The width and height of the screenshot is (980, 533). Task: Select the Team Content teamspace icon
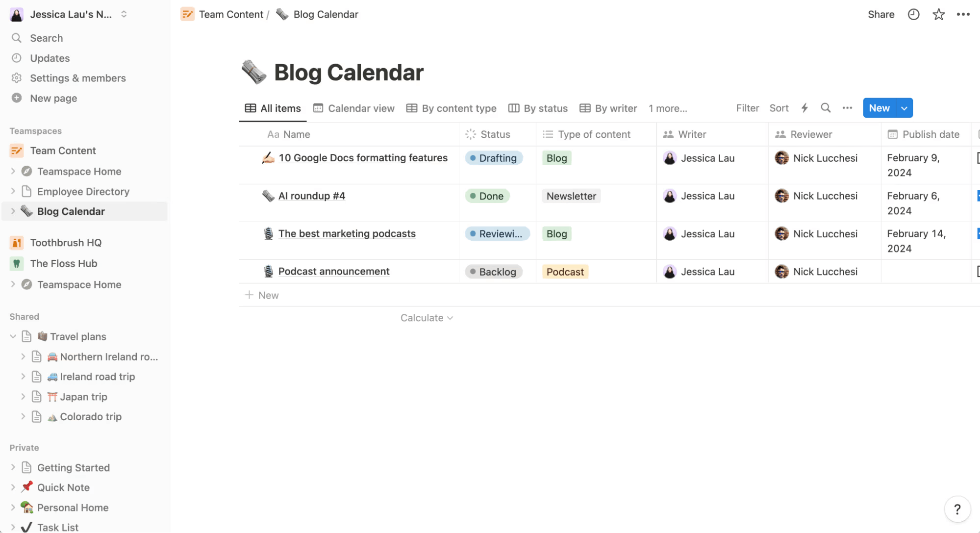coord(16,151)
